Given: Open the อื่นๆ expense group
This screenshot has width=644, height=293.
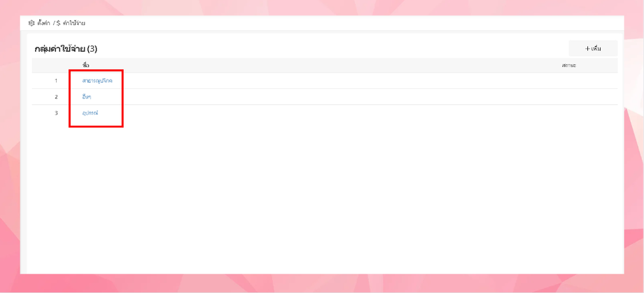Looking at the screenshot, I should [87, 97].
